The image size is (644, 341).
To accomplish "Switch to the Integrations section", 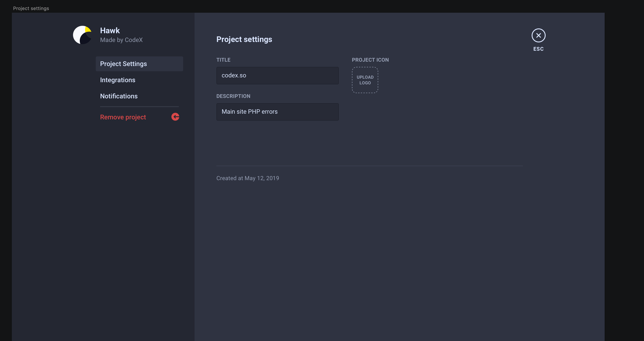I will pyautogui.click(x=118, y=80).
